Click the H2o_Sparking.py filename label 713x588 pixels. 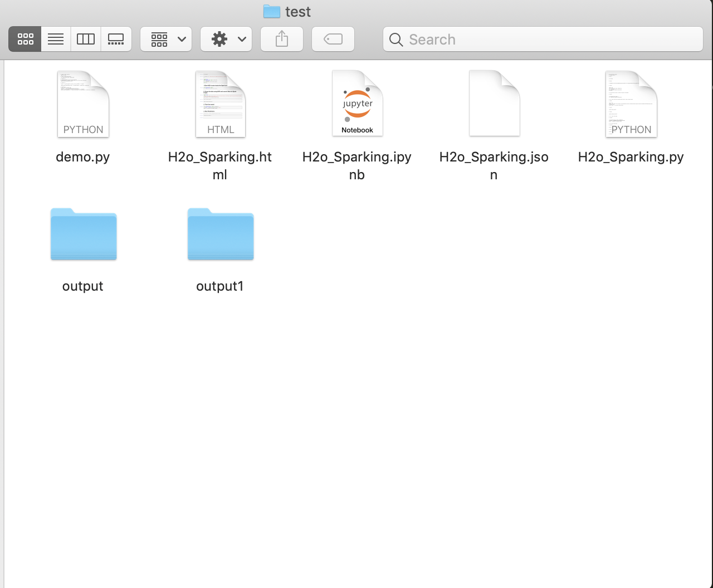[x=631, y=157]
